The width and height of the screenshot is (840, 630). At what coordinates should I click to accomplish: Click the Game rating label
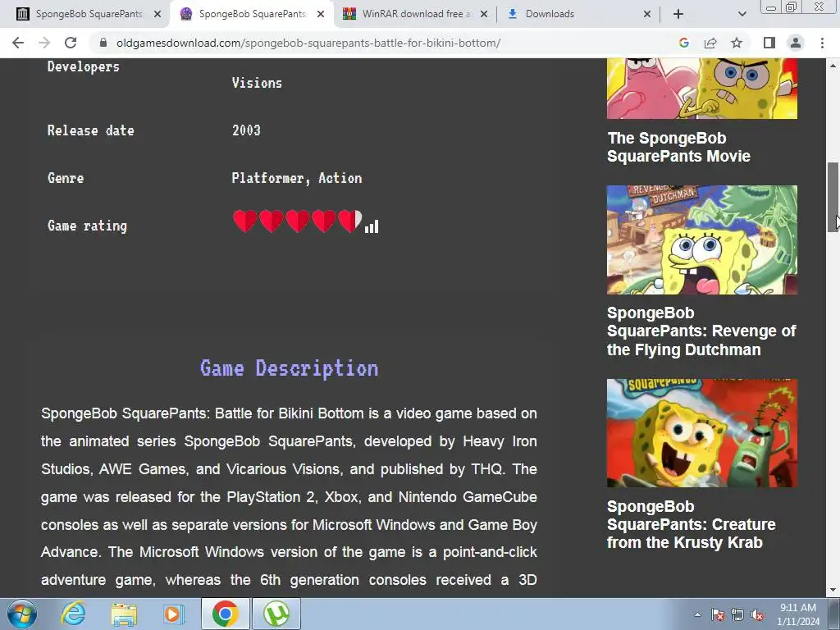pyautogui.click(x=87, y=226)
